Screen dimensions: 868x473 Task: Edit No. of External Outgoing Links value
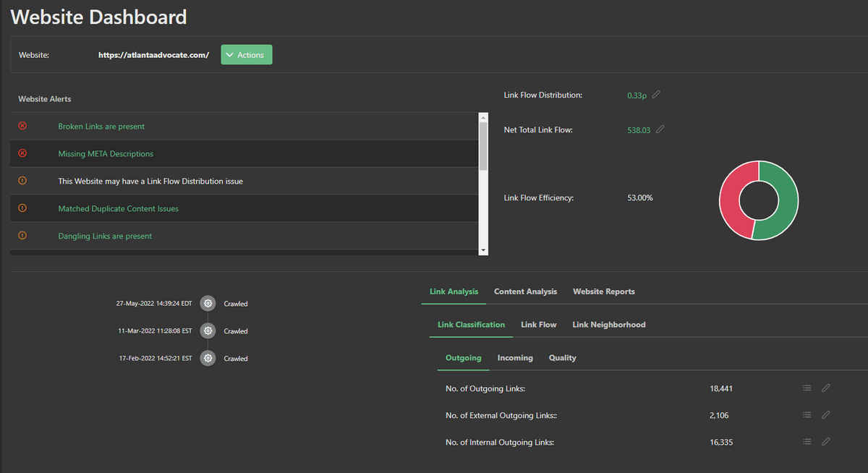click(825, 414)
